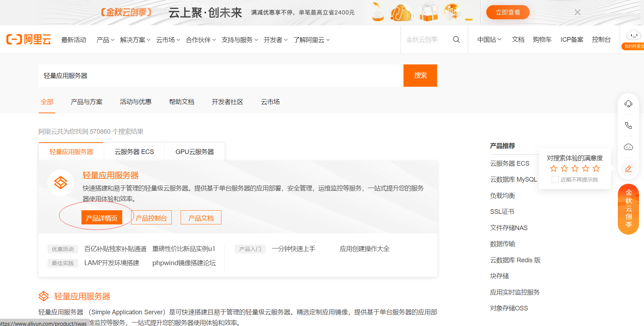The height and width of the screenshot is (326, 644).
Task: Click the cloud robot assistant icon
Action: pos(628,147)
